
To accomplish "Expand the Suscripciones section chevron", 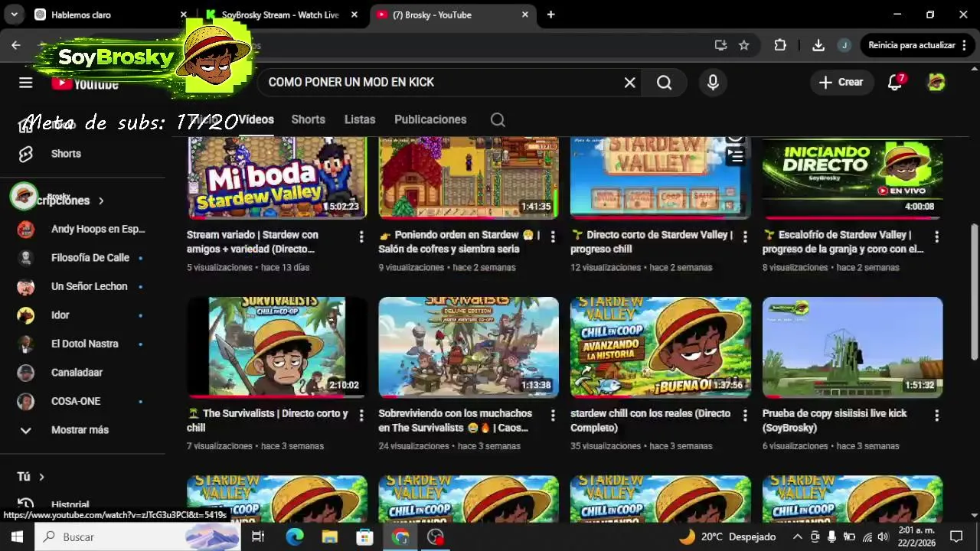I will [x=101, y=201].
